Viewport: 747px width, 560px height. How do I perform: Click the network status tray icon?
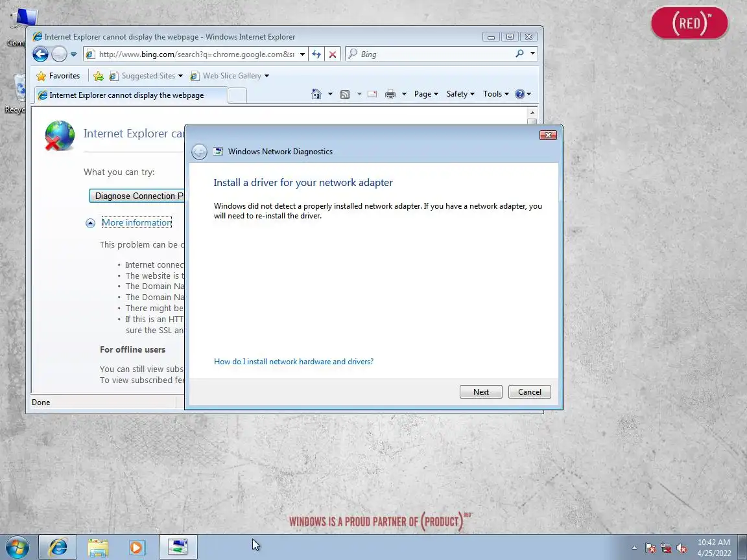pyautogui.click(x=666, y=548)
